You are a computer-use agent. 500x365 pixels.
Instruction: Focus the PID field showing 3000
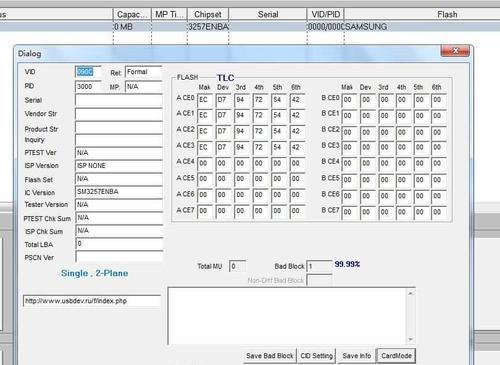point(88,87)
